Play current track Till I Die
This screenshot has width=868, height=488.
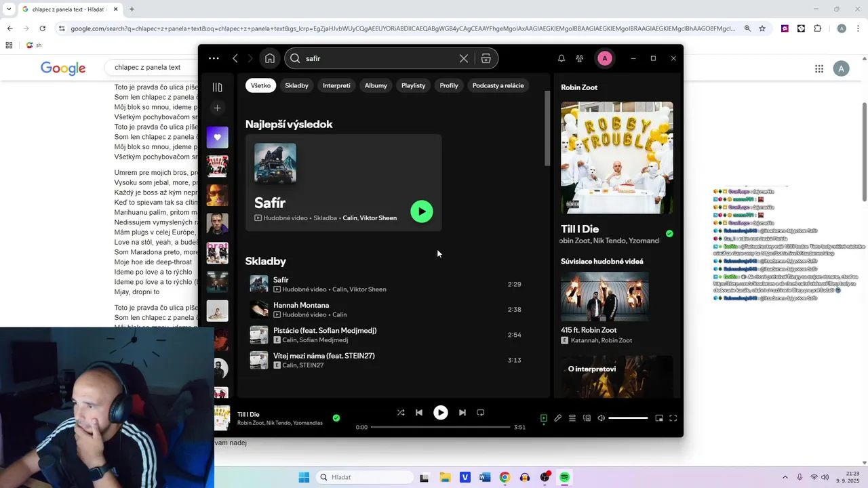(441, 412)
